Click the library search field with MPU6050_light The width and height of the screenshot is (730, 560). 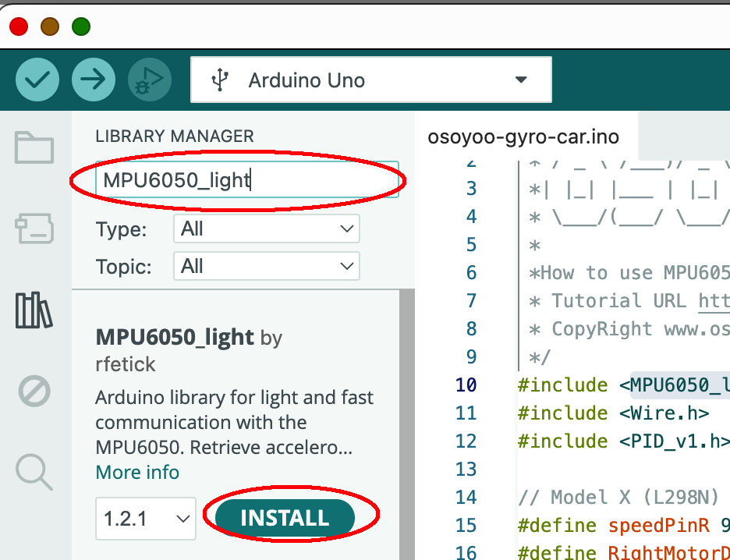tap(246, 181)
